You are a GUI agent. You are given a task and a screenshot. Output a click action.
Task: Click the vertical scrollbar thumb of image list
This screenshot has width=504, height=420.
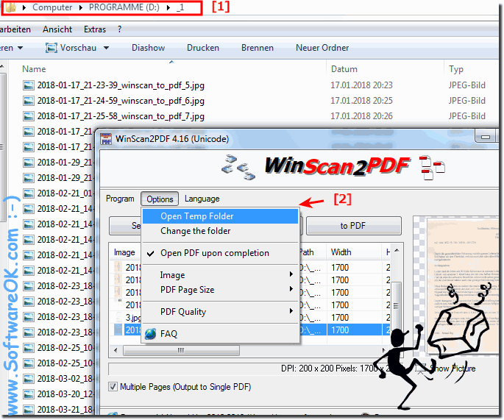click(x=397, y=305)
